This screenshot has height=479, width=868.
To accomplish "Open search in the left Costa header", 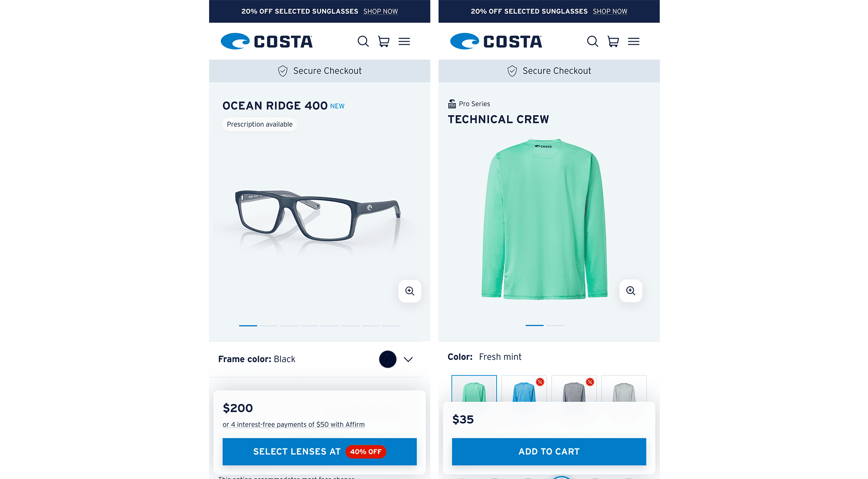I will (363, 41).
